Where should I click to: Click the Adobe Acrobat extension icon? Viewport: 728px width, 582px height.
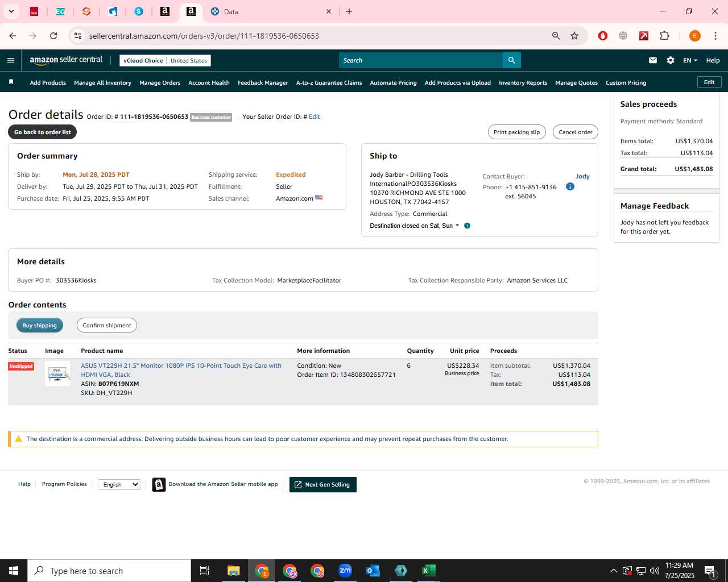point(644,36)
